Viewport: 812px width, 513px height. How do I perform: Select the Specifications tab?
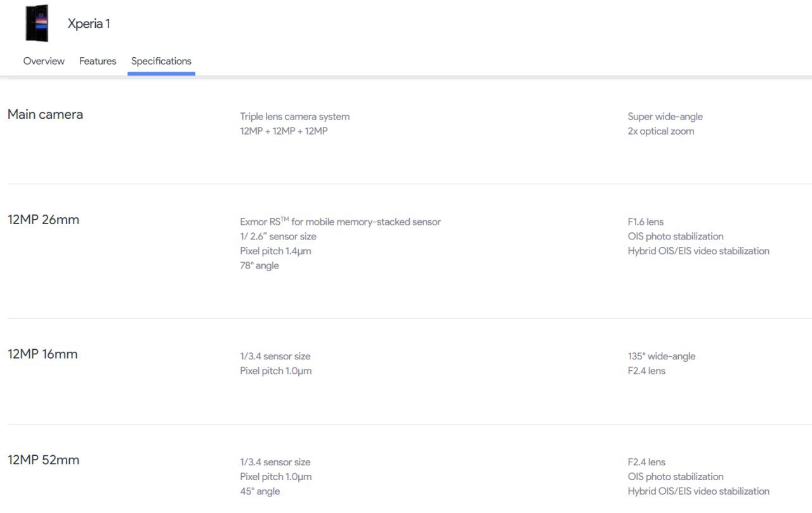[161, 61]
